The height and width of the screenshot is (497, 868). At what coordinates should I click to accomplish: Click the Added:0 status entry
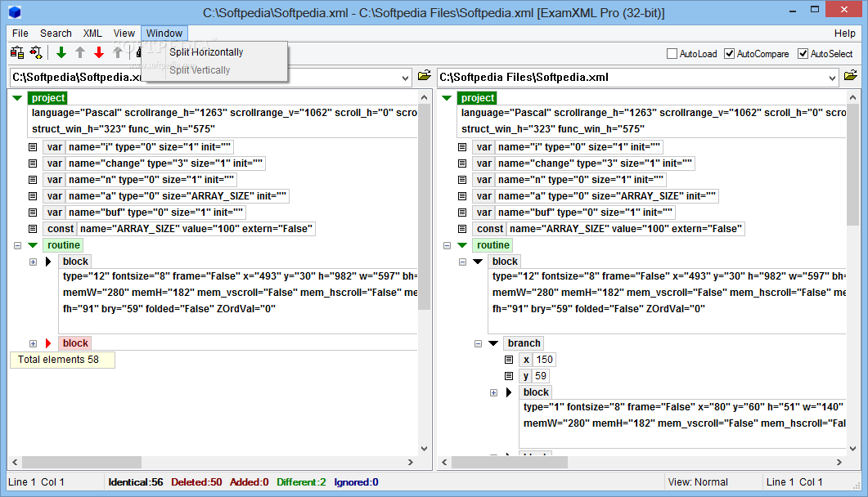pos(249,482)
